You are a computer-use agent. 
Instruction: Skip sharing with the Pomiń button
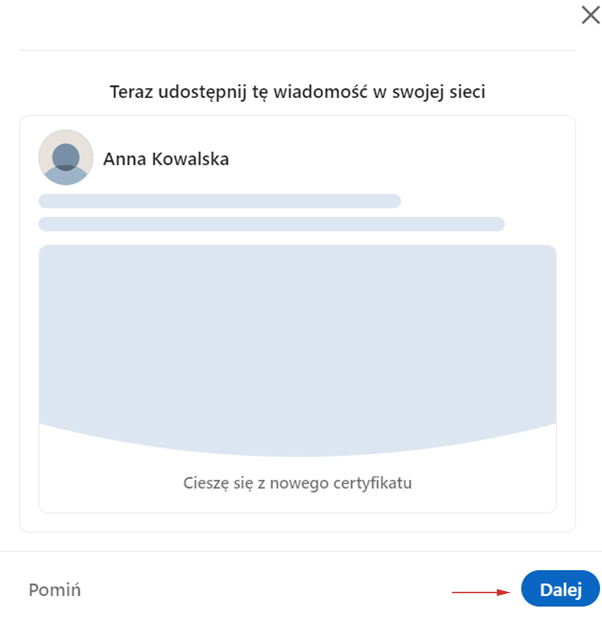[x=55, y=590]
